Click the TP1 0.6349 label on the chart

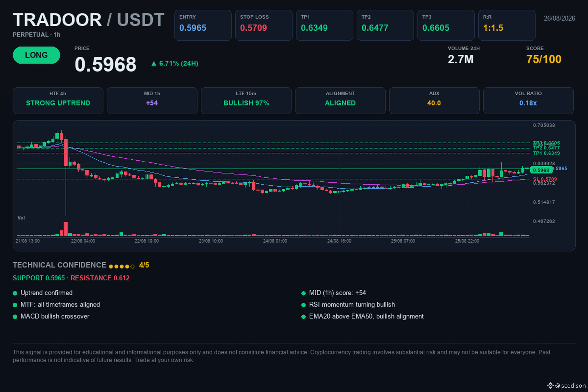(x=546, y=153)
